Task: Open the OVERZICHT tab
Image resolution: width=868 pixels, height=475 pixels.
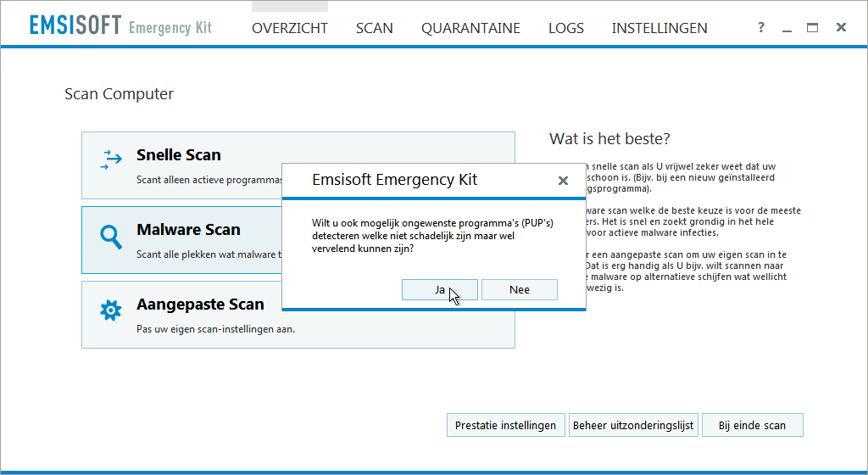Action: point(290,28)
